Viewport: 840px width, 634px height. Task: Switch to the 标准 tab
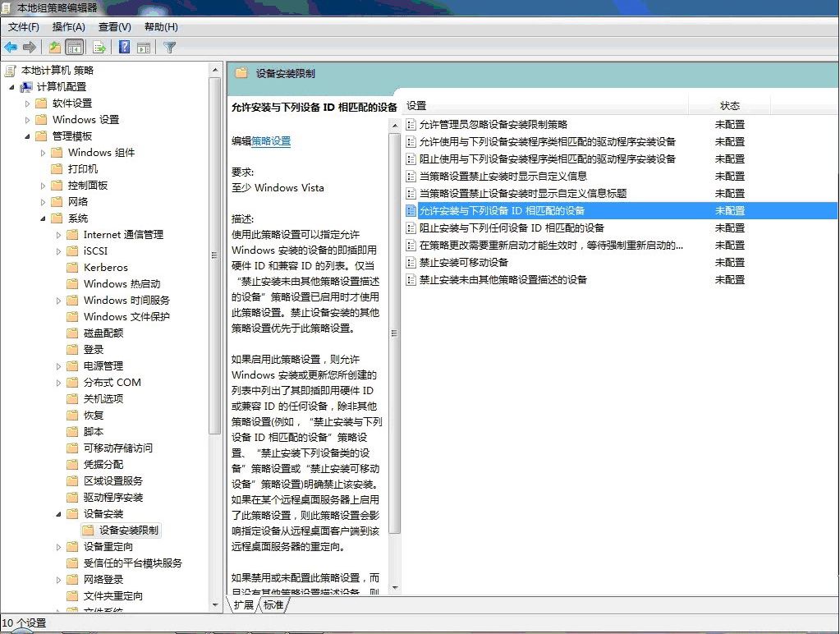tap(273, 605)
